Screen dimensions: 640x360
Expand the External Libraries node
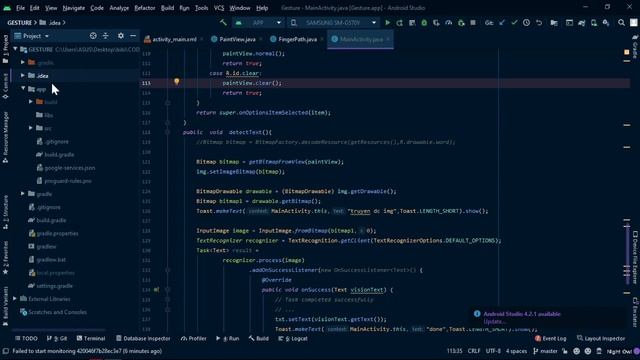point(16,299)
